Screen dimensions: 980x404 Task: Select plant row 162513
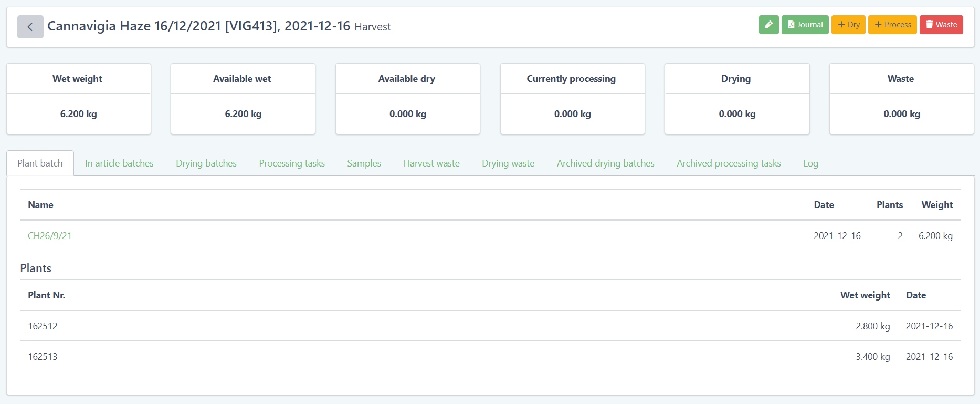point(43,357)
